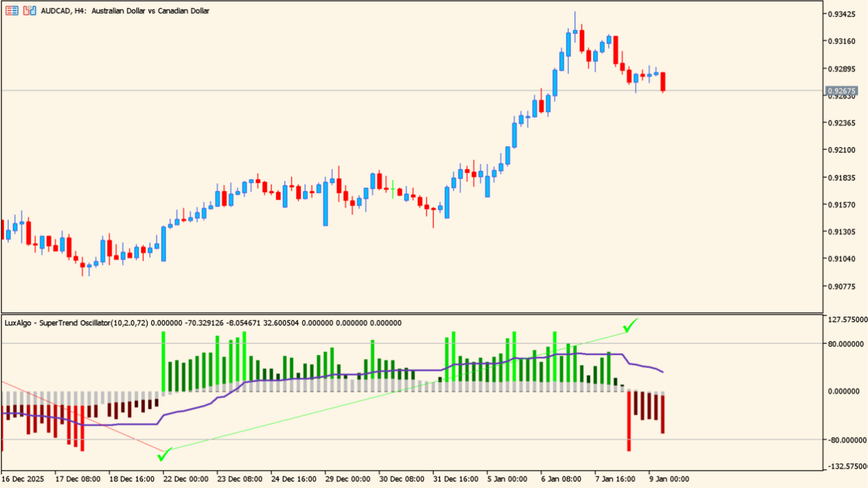Screen dimensions: 868x488
Task: Click the candlestick chart icon beside the list icon
Action: coord(28,10)
